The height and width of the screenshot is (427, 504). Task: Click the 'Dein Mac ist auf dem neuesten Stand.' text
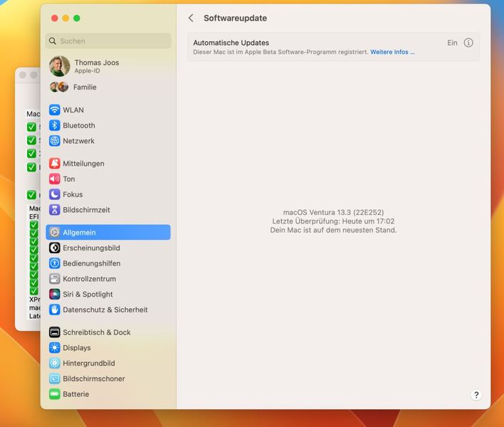point(333,230)
